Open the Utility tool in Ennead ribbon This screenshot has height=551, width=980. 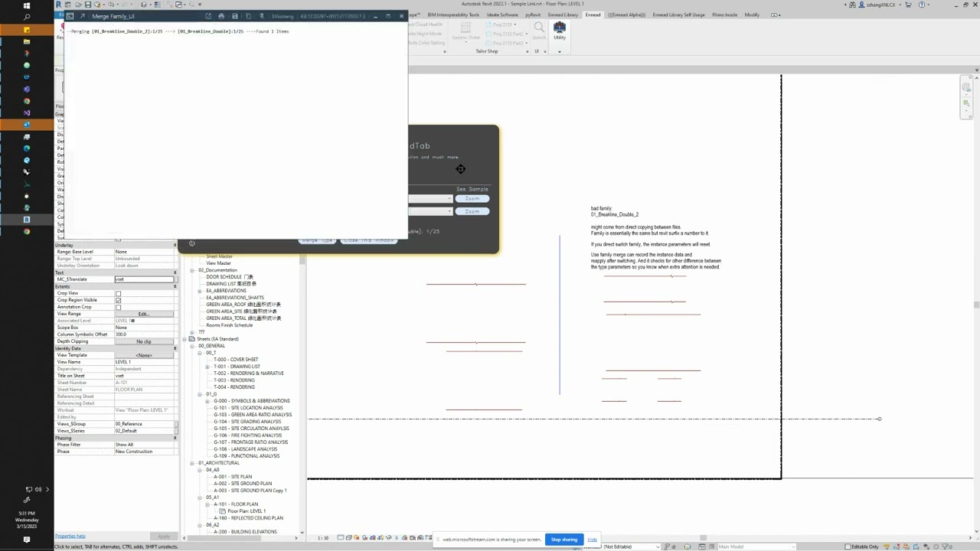click(x=560, y=30)
